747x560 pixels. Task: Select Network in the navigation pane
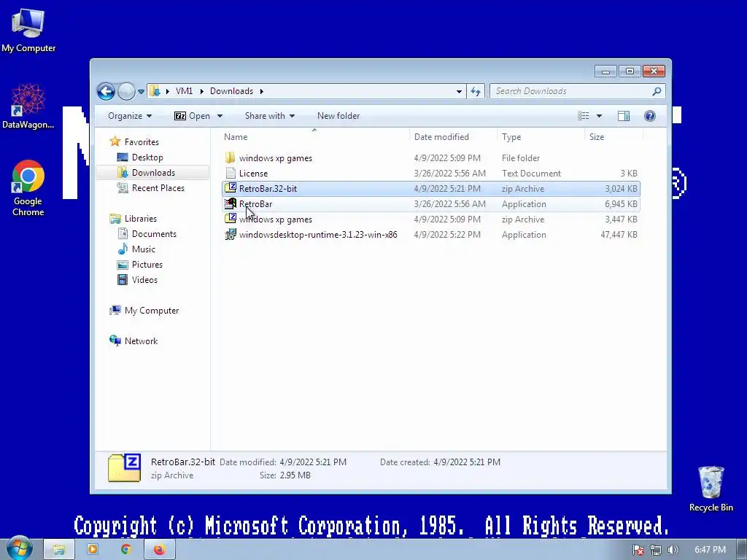pyautogui.click(x=141, y=341)
